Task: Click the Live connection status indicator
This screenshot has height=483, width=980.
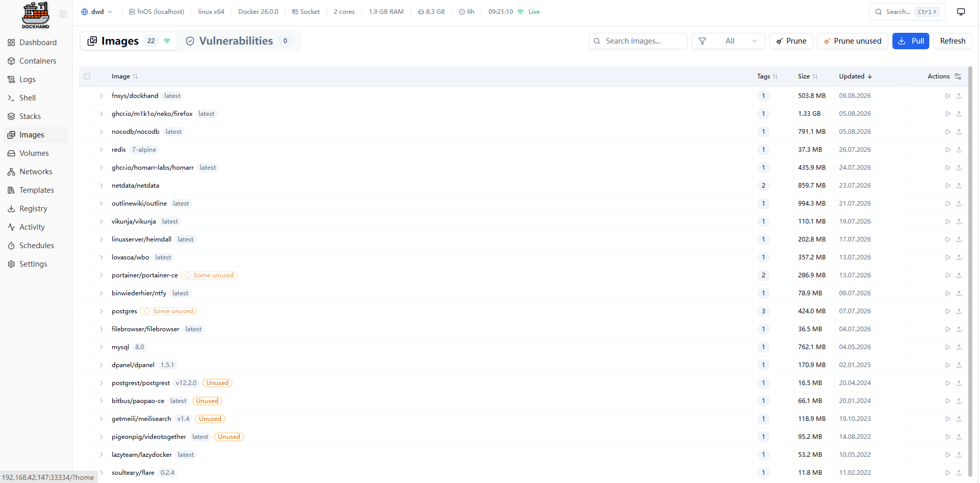Action: [529, 12]
